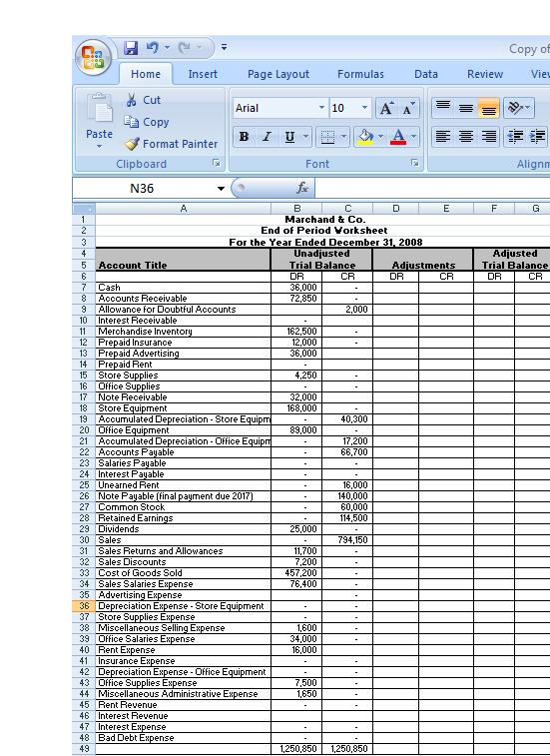The height and width of the screenshot is (756, 550).
Task: Toggle italic formatting
Action: point(267,137)
